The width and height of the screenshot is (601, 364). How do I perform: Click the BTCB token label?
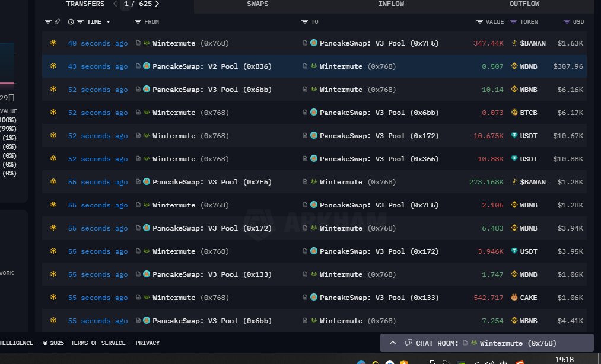(529, 113)
